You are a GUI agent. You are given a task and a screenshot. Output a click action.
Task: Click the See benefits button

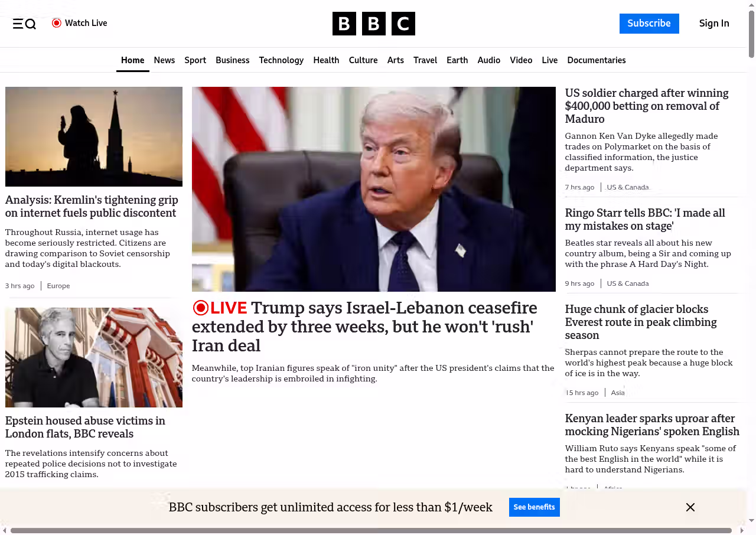(x=534, y=507)
